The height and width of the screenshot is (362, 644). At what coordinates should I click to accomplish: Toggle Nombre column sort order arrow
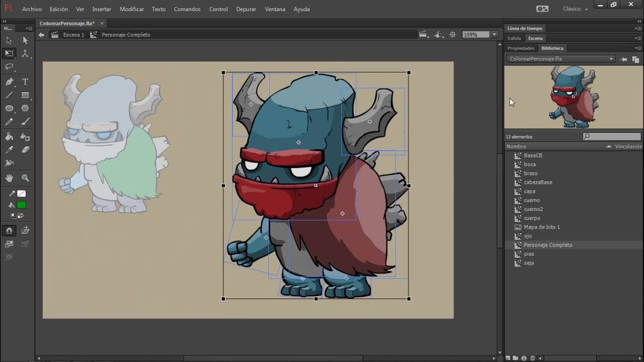(x=609, y=147)
